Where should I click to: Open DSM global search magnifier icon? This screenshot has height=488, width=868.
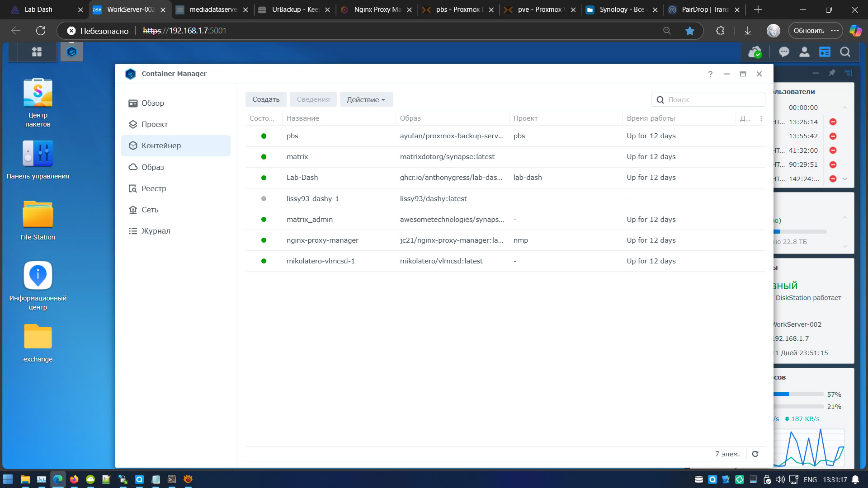pyautogui.click(x=845, y=52)
